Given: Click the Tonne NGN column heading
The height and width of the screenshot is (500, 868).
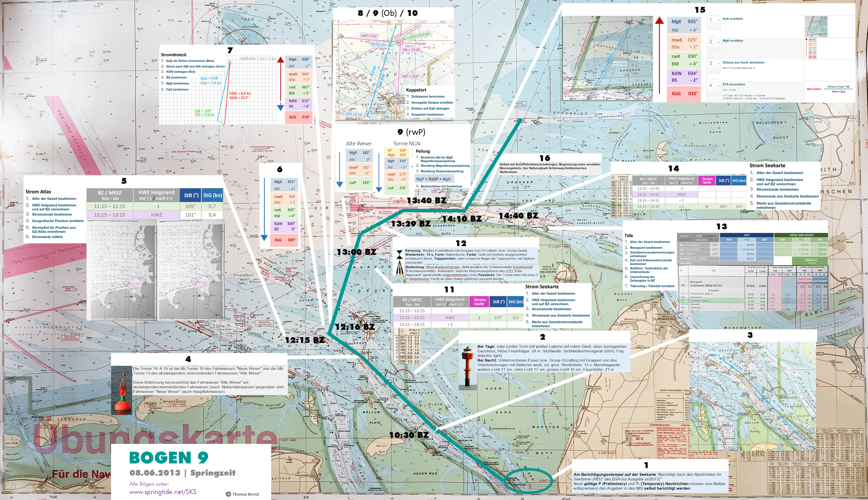Looking at the screenshot, I should (x=407, y=144).
